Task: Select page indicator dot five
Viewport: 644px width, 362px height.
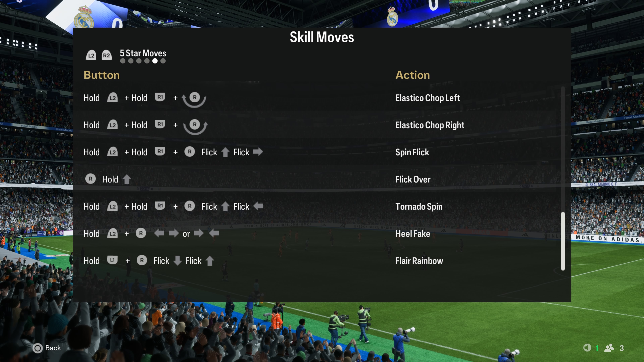Action: (x=154, y=61)
